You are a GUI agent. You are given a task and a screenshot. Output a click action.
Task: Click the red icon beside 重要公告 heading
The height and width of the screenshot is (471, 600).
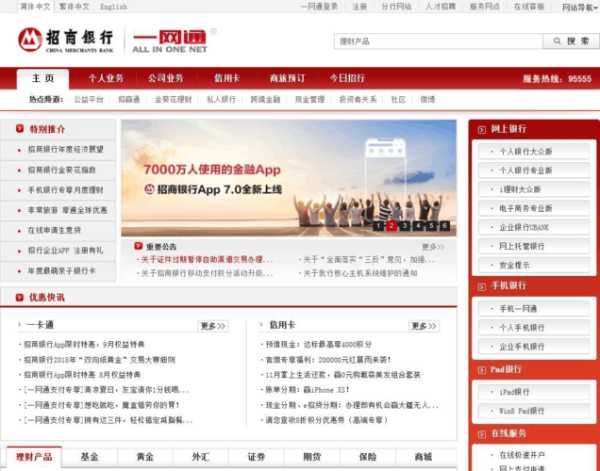click(x=139, y=246)
